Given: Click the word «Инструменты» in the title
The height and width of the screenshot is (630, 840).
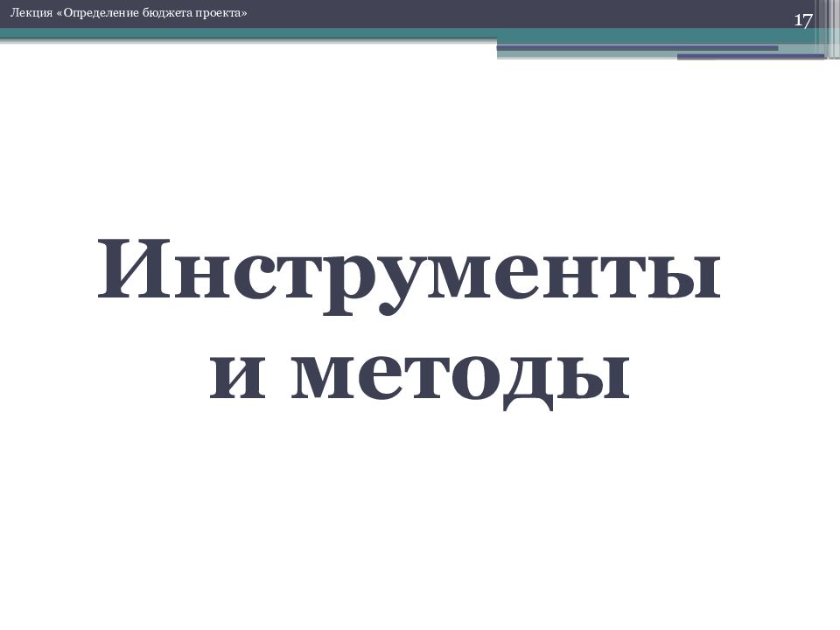Looking at the screenshot, I should coord(409,276).
